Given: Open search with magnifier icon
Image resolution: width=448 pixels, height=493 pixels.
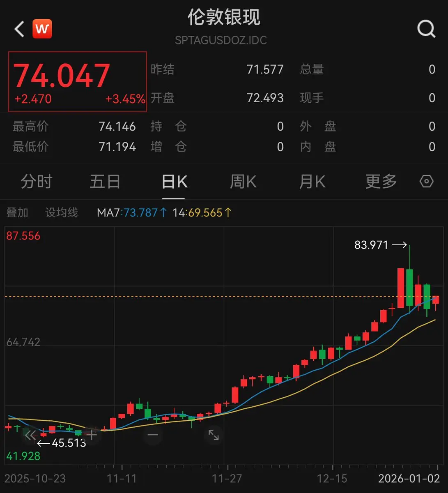Looking at the screenshot, I should pyautogui.click(x=426, y=29).
